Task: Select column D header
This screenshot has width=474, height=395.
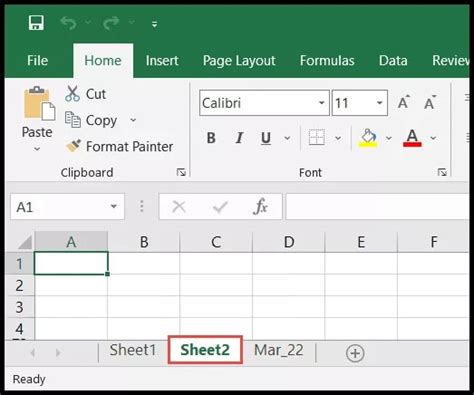Action: pyautogui.click(x=289, y=242)
